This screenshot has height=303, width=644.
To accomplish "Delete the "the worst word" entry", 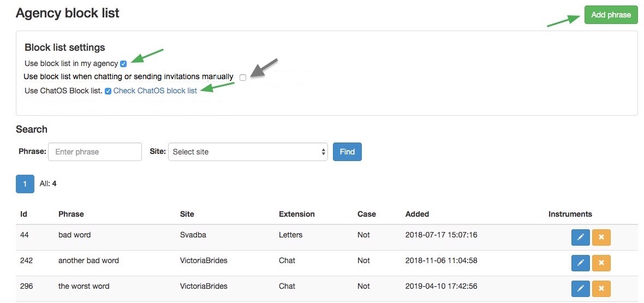I will (x=601, y=289).
